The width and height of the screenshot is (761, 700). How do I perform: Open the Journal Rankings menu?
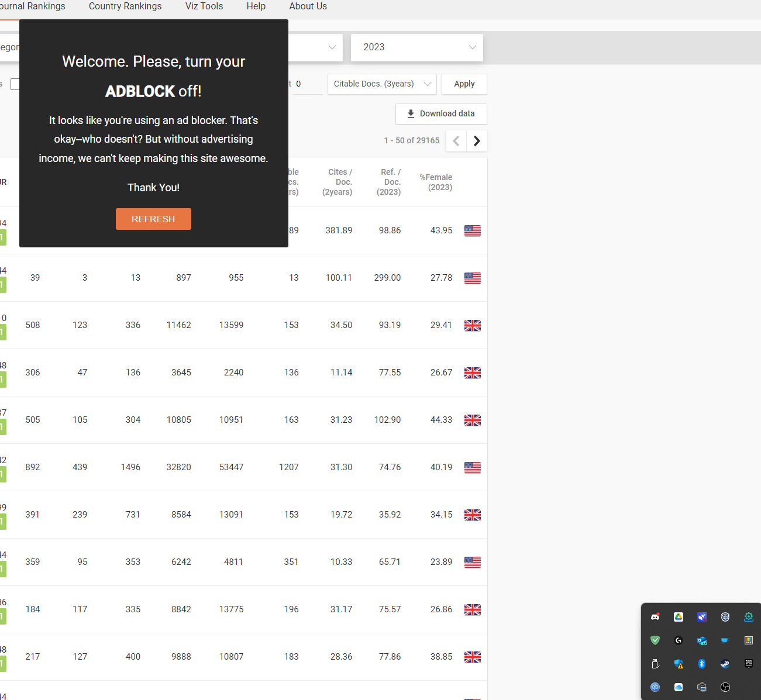click(x=33, y=6)
